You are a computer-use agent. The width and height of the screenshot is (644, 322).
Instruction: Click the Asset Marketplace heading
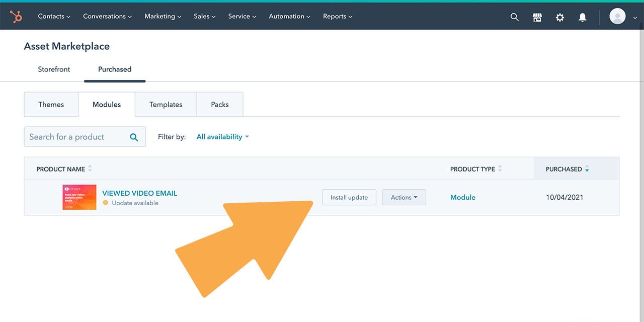(x=67, y=46)
